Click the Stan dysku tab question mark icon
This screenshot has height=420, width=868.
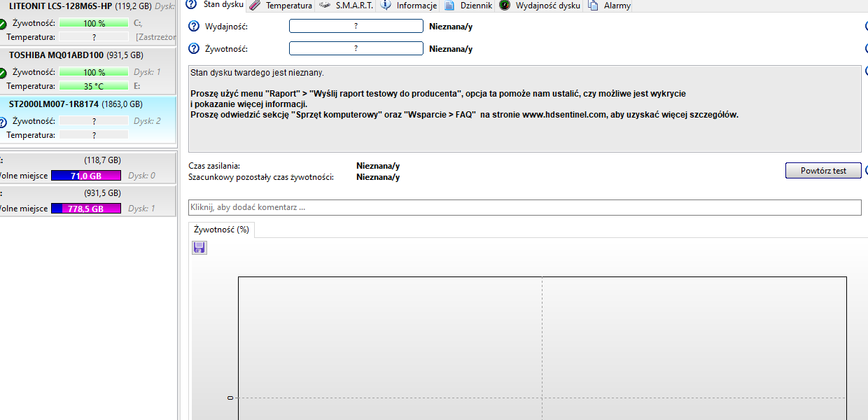point(191,5)
